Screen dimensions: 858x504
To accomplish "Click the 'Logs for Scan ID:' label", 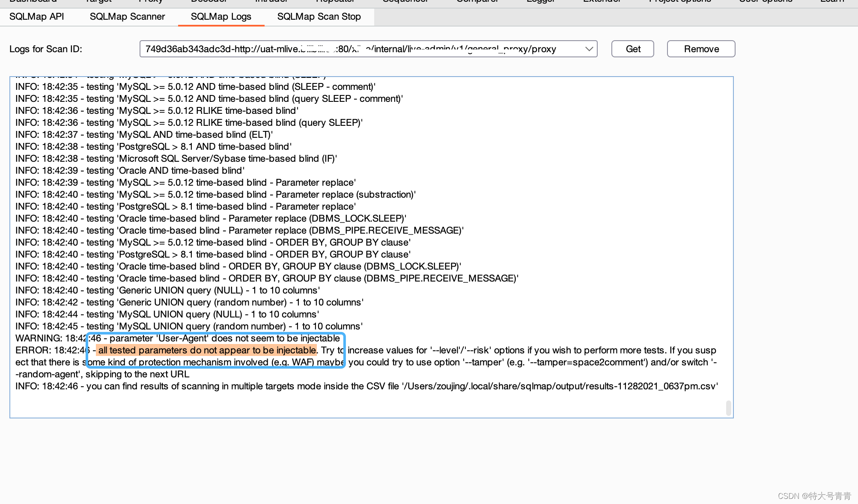I will (46, 49).
